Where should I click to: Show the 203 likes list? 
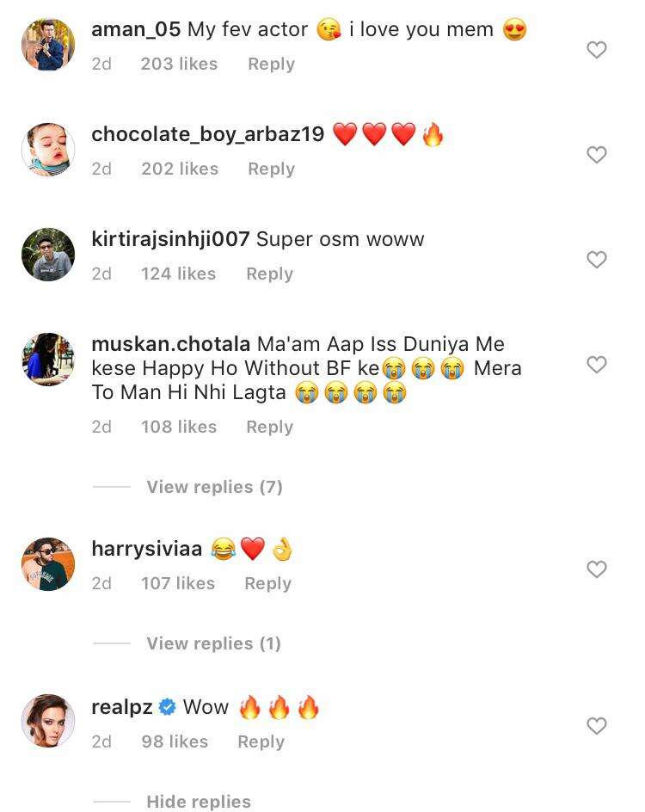point(179,64)
